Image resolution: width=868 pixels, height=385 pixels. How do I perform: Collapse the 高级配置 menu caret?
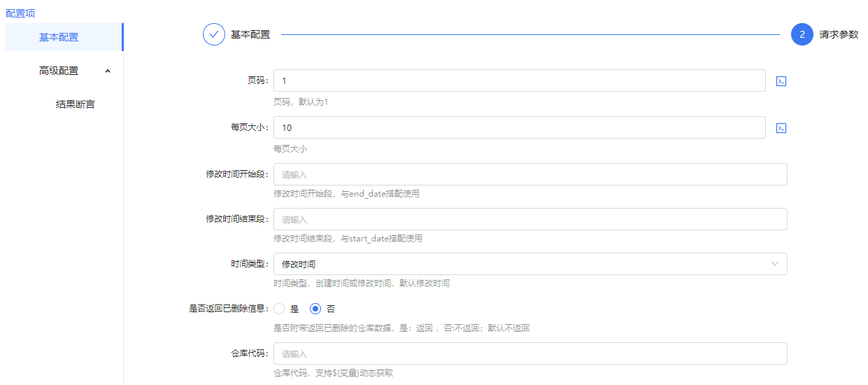(x=108, y=71)
